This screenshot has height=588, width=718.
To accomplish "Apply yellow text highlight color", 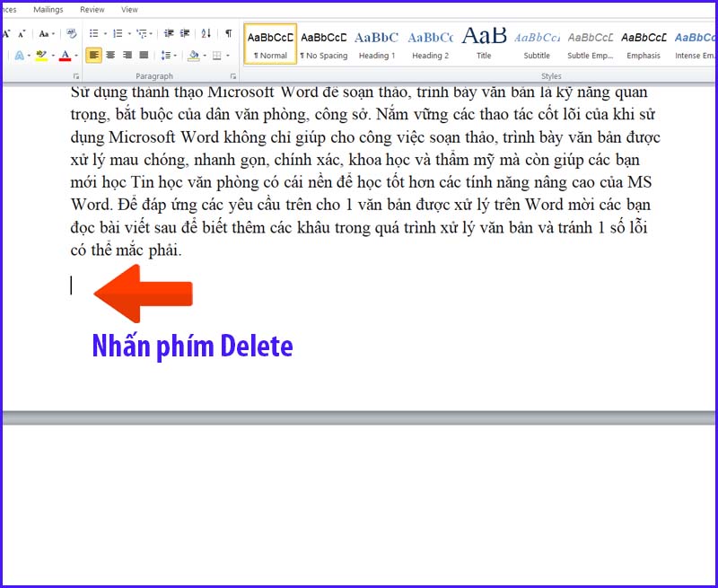I will point(41,56).
